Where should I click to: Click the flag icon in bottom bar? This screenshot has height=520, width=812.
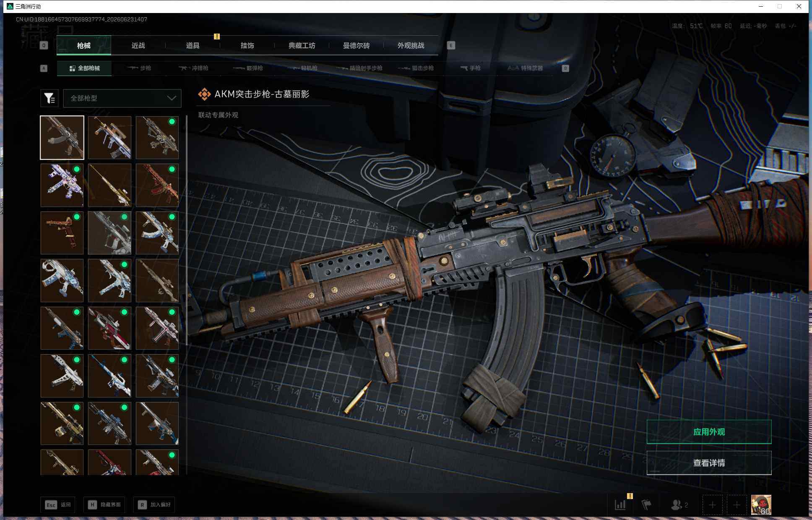[x=646, y=505]
